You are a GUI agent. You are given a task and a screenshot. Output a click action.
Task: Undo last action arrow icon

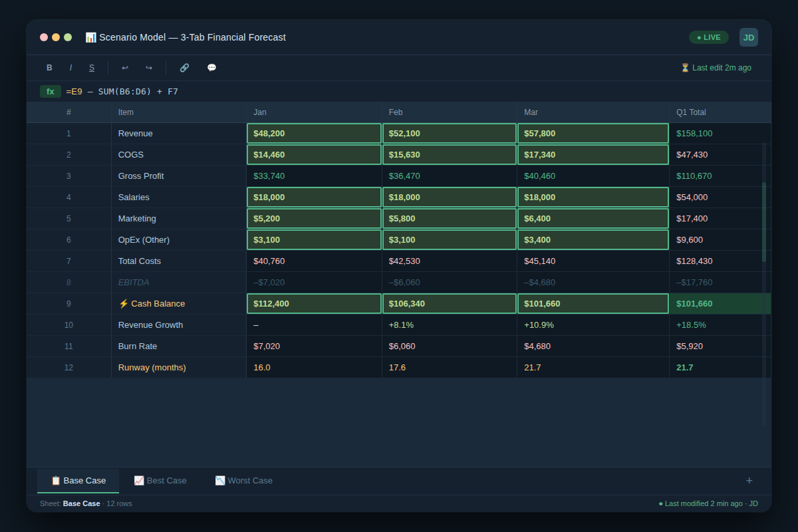point(125,68)
